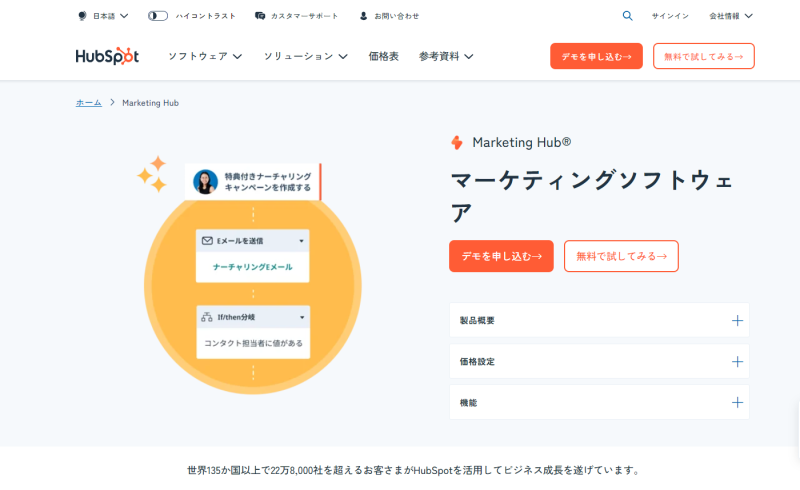Image resolution: width=800 pixels, height=490 pixels.
Task: Click the search magnifier icon
Action: 628,16
